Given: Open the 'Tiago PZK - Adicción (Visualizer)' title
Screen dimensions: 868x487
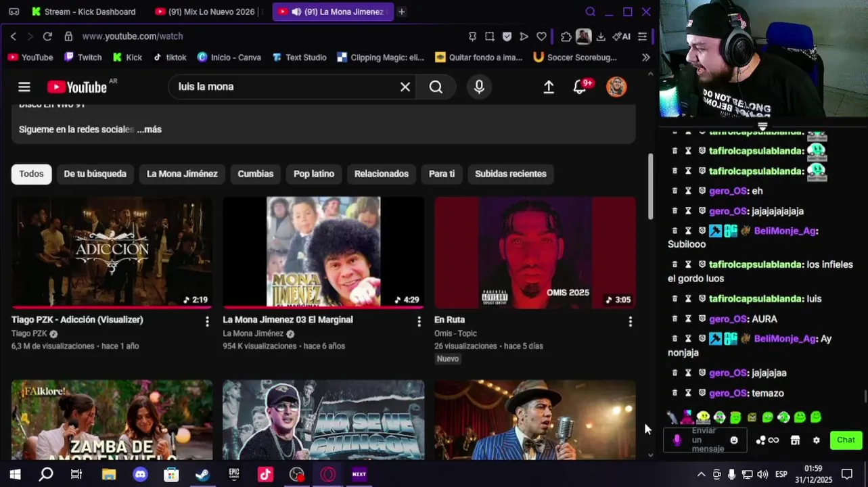Looking at the screenshot, I should click(x=77, y=319).
